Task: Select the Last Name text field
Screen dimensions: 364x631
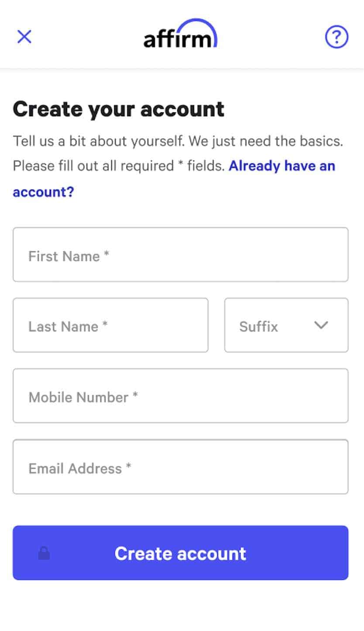Action: tap(110, 325)
